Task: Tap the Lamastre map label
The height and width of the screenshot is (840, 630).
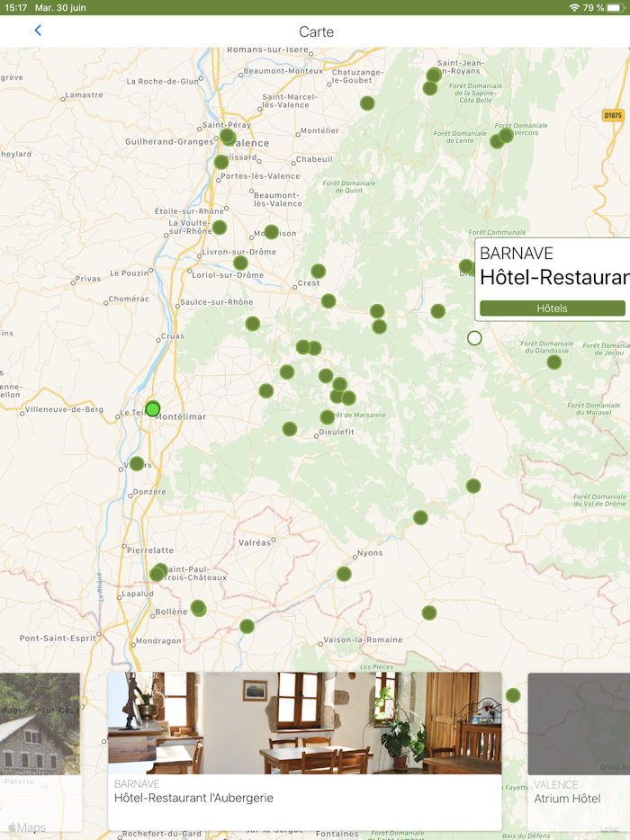Action: 85,94
